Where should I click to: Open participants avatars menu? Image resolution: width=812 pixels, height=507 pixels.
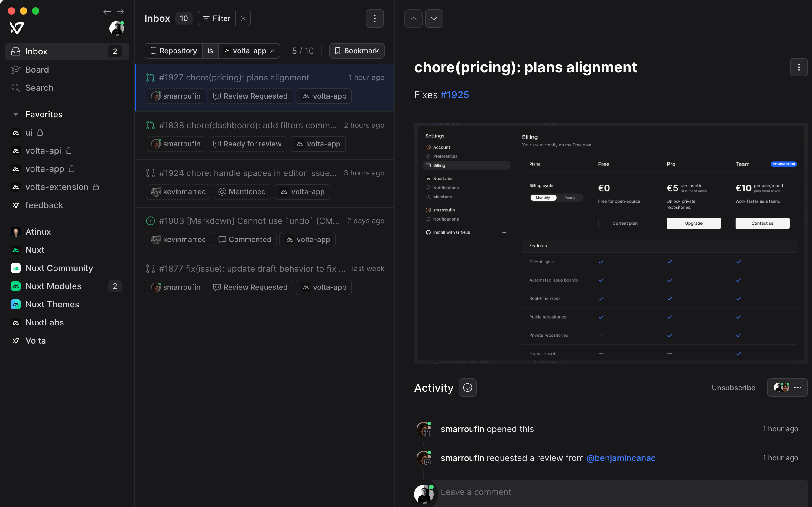[787, 388]
